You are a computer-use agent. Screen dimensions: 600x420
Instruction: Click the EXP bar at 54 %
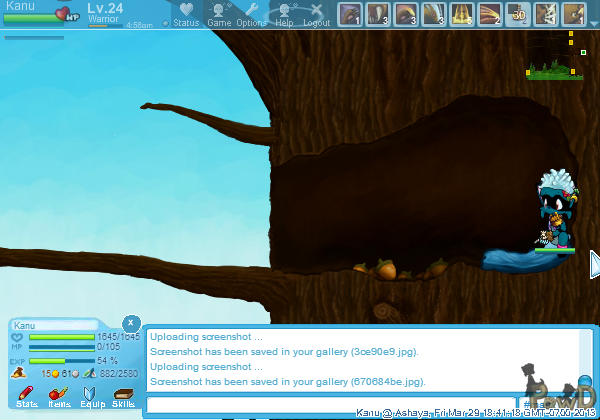[x=62, y=361]
